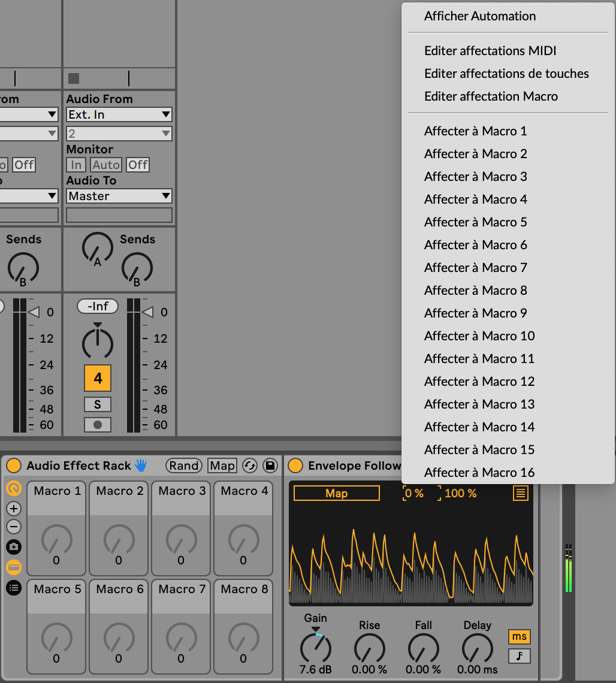
Task: Open the Master Audio To dropdown
Action: (x=119, y=196)
